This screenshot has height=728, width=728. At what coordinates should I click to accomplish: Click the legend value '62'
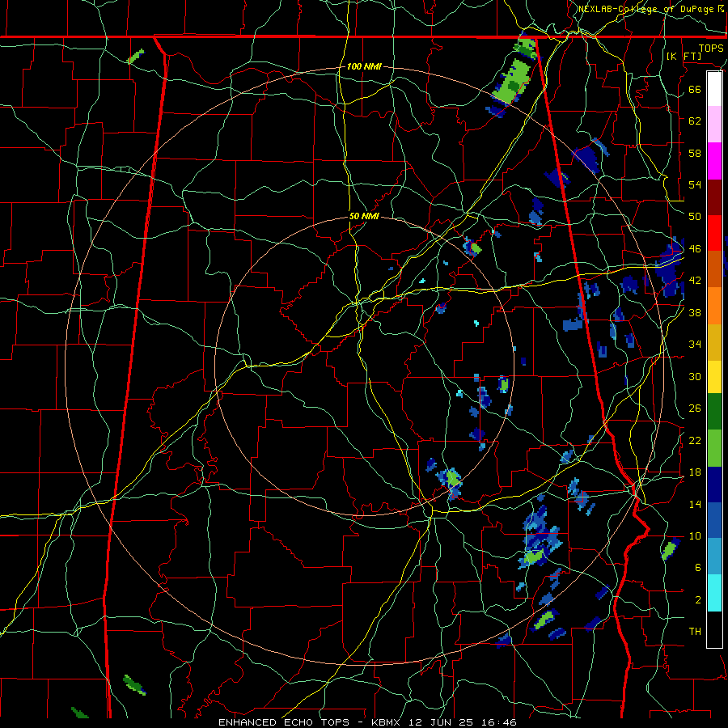pyautogui.click(x=695, y=121)
